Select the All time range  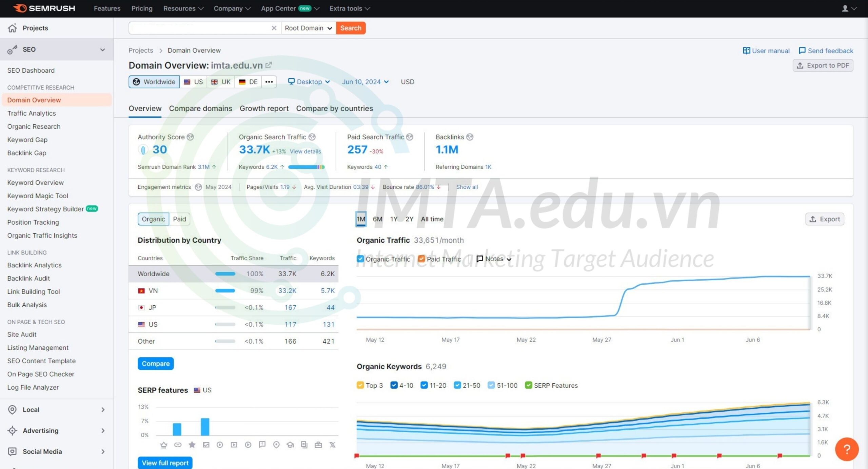(432, 219)
